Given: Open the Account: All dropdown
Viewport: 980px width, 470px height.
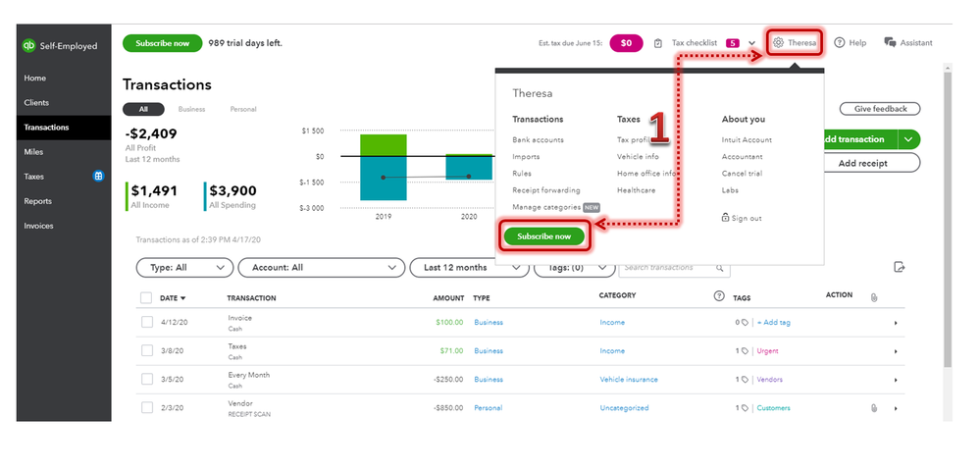Looking at the screenshot, I should [x=321, y=268].
